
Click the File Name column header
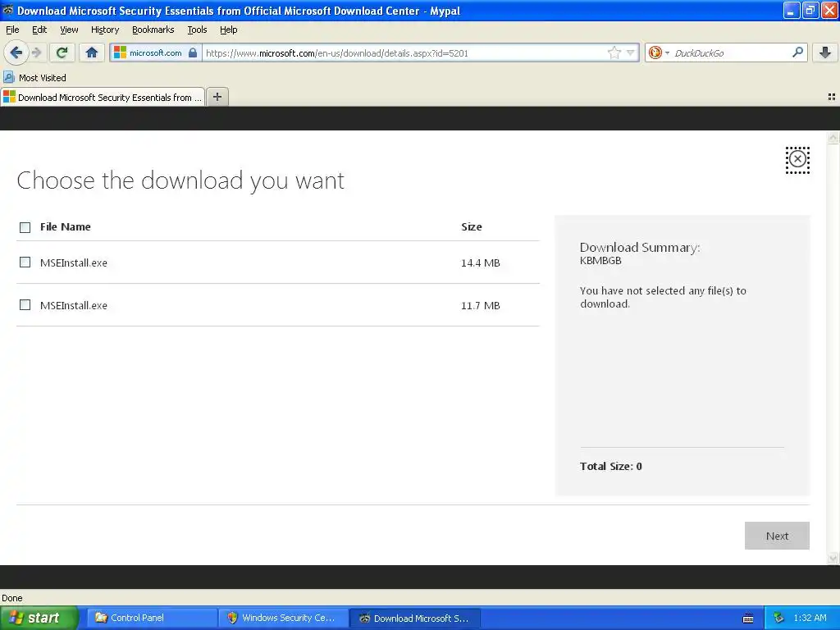point(66,226)
